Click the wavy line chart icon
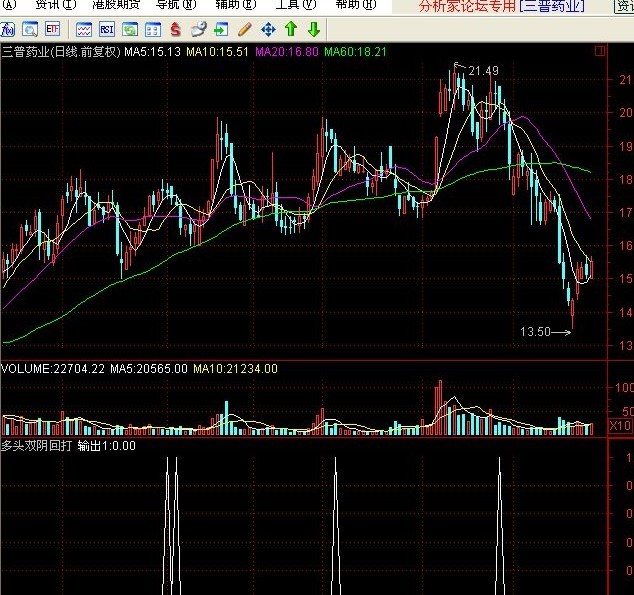634x595 pixels. point(84,30)
